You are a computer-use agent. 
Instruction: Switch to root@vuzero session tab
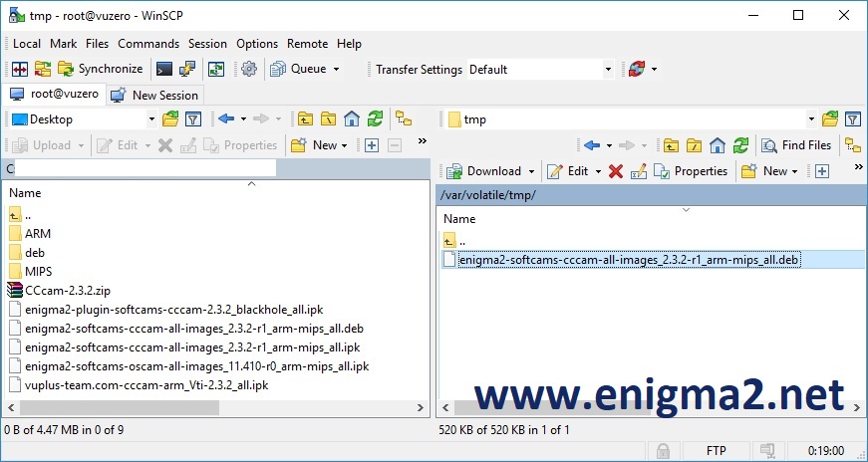(54, 94)
